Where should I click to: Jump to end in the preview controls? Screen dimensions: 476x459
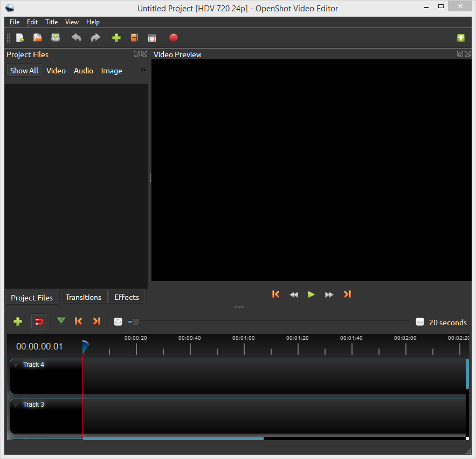(347, 294)
